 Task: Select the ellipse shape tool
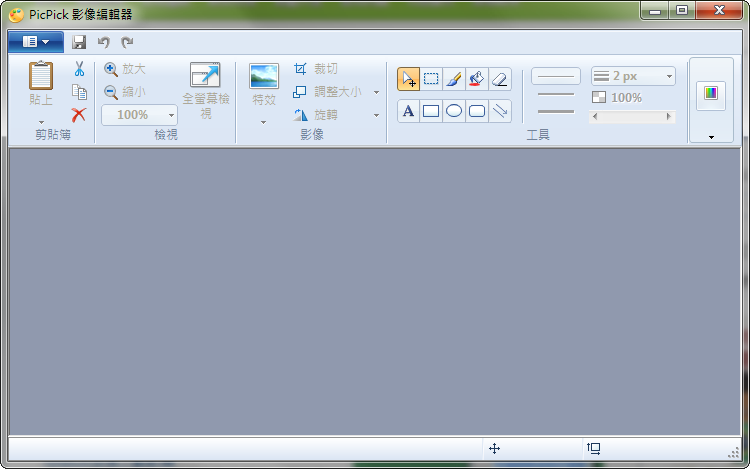click(454, 111)
